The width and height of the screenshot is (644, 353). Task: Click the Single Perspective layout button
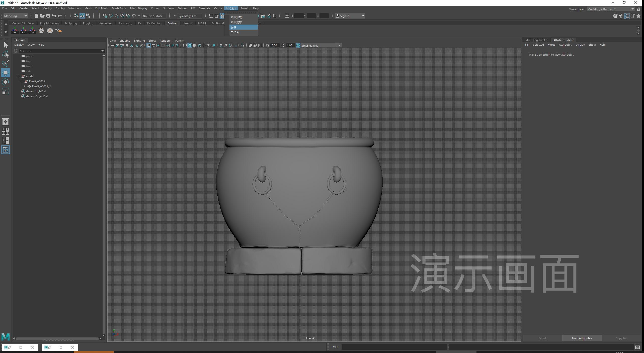[x=6, y=122]
